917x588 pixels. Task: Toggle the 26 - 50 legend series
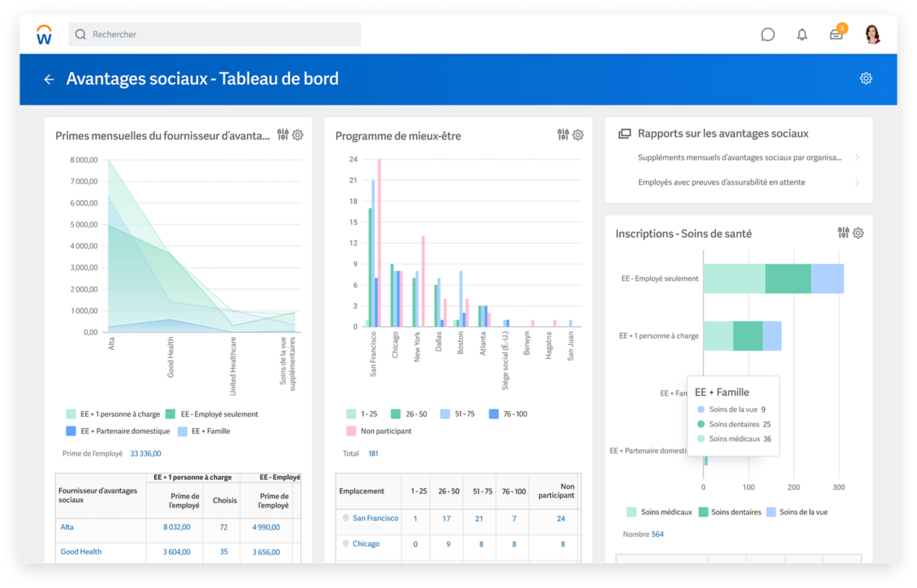[x=409, y=414]
